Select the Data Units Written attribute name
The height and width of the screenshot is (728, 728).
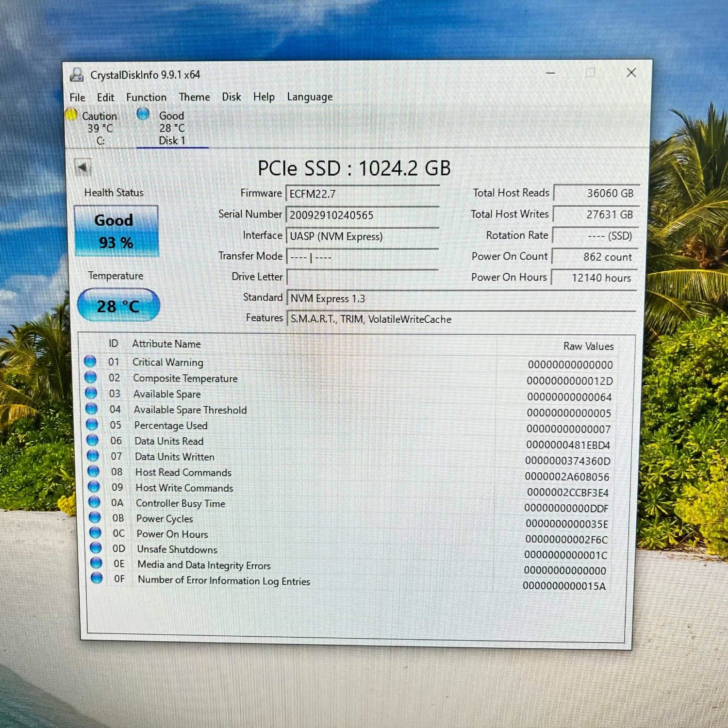pyautogui.click(x=175, y=457)
